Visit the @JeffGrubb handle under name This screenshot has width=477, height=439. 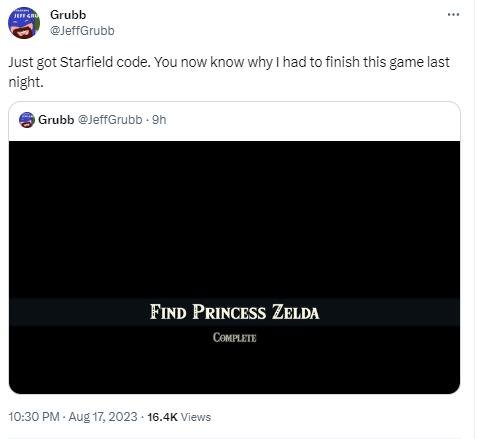(x=82, y=31)
